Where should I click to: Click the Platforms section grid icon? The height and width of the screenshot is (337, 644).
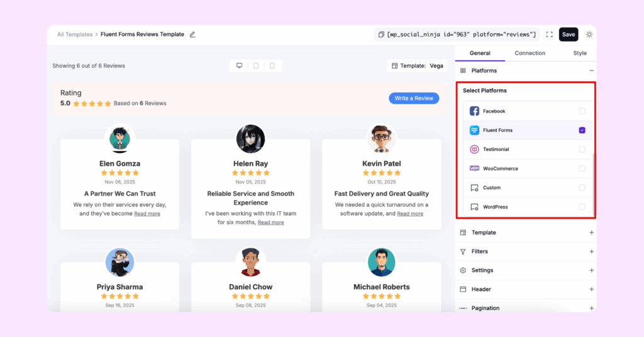[463, 70]
